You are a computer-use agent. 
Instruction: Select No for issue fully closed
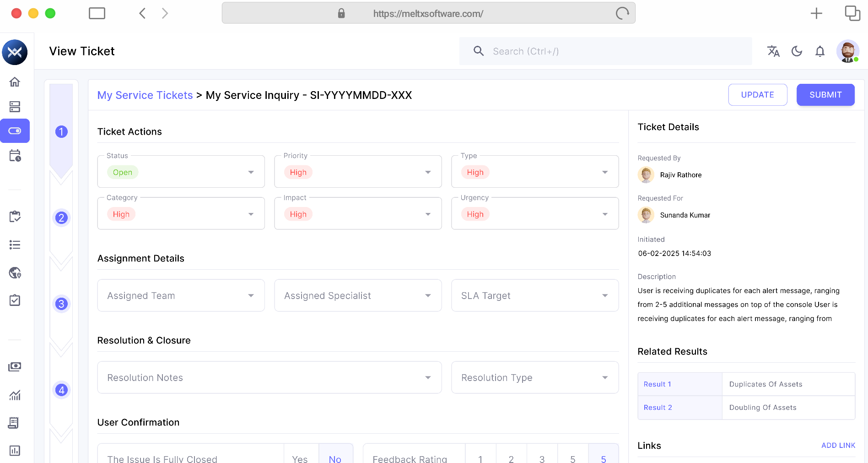(x=335, y=458)
